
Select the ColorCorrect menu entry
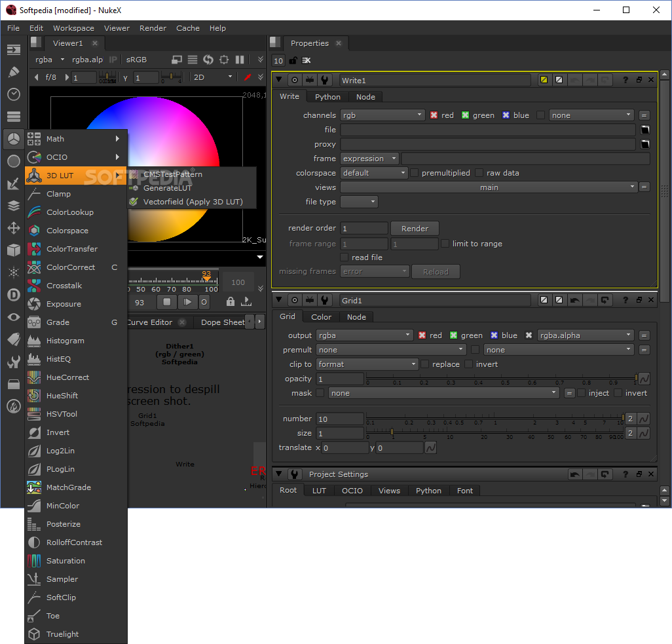(x=76, y=267)
